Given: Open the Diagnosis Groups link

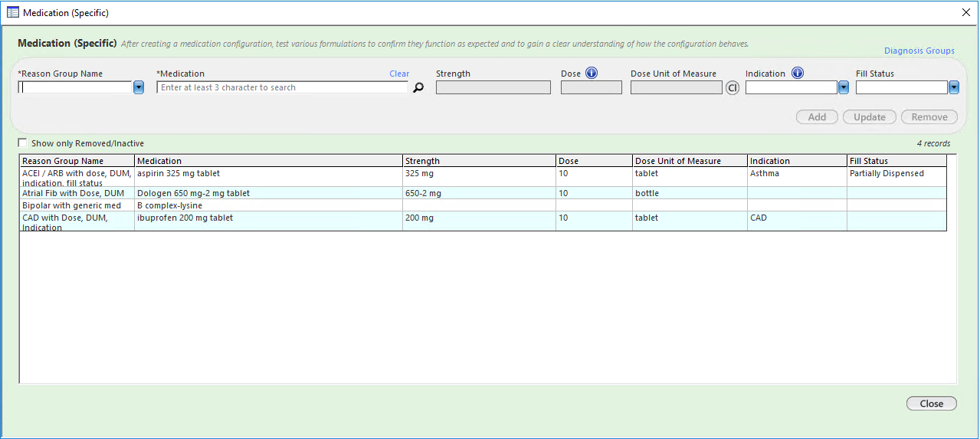Looking at the screenshot, I should click(x=919, y=51).
